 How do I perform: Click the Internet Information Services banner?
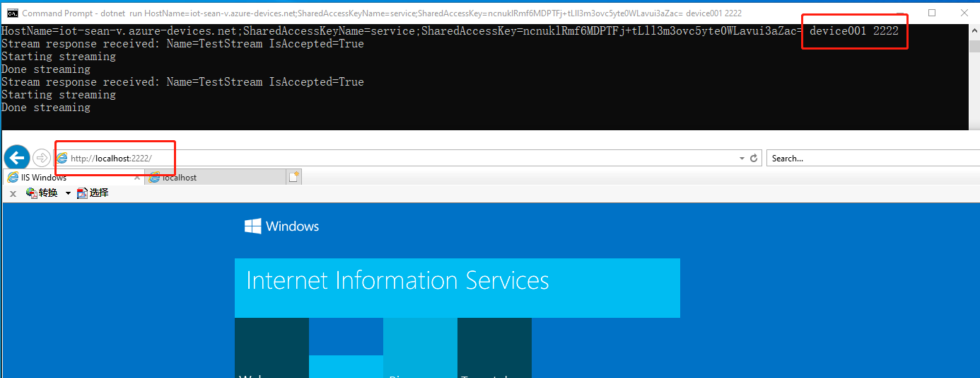[x=457, y=287]
